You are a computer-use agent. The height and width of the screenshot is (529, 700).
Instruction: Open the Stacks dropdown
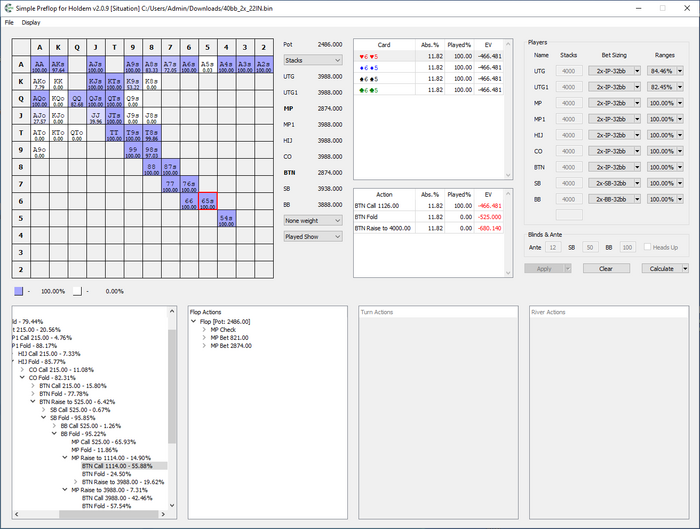point(313,60)
